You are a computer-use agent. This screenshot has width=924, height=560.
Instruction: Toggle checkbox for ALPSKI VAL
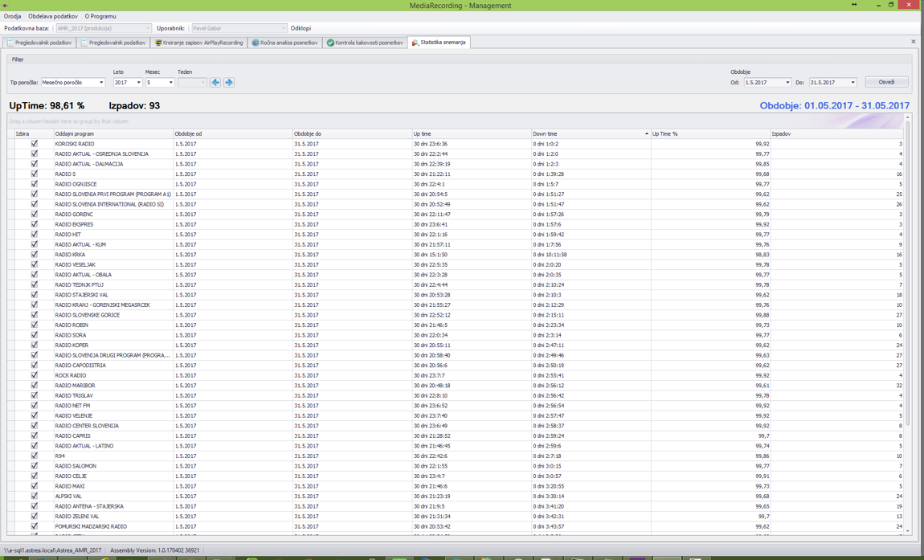coord(35,496)
